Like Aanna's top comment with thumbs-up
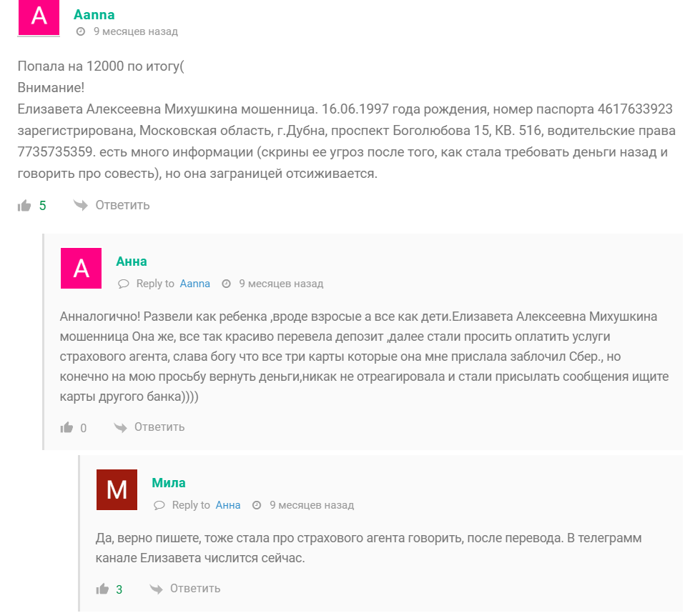700x613 pixels. (x=24, y=206)
